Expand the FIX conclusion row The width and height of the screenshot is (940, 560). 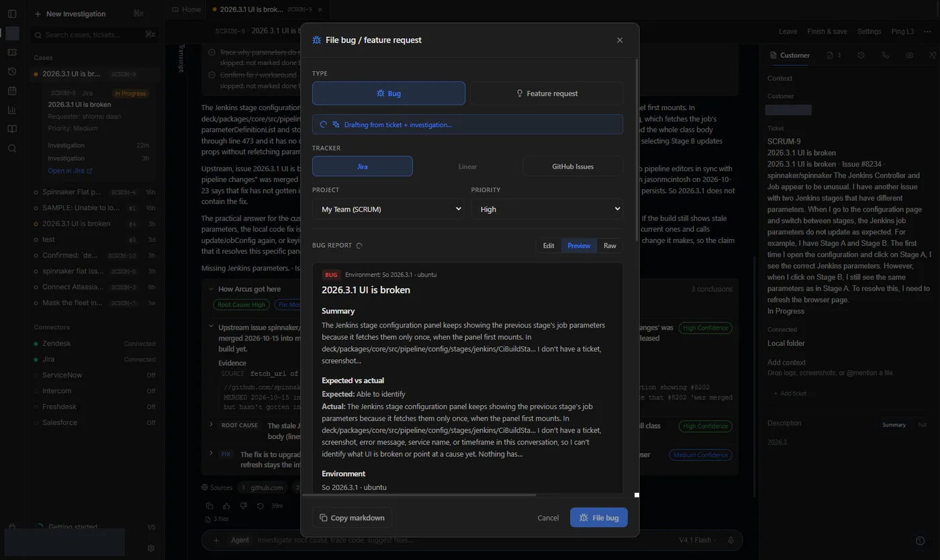[211, 453]
